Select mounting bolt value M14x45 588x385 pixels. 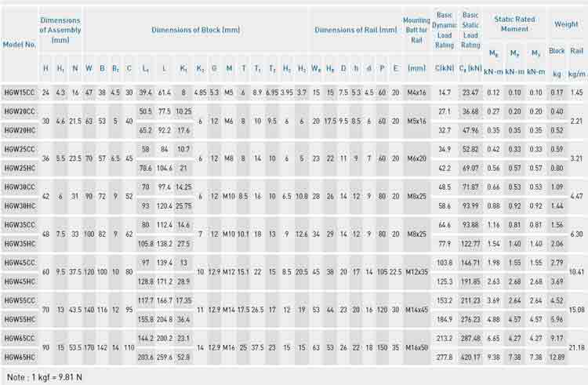coord(416,310)
